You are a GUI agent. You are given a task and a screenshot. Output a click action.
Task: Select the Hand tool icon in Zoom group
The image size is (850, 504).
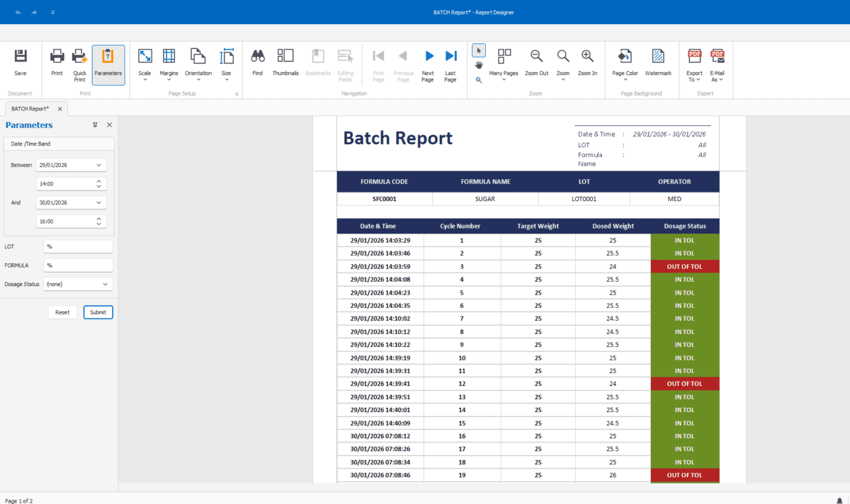point(478,65)
